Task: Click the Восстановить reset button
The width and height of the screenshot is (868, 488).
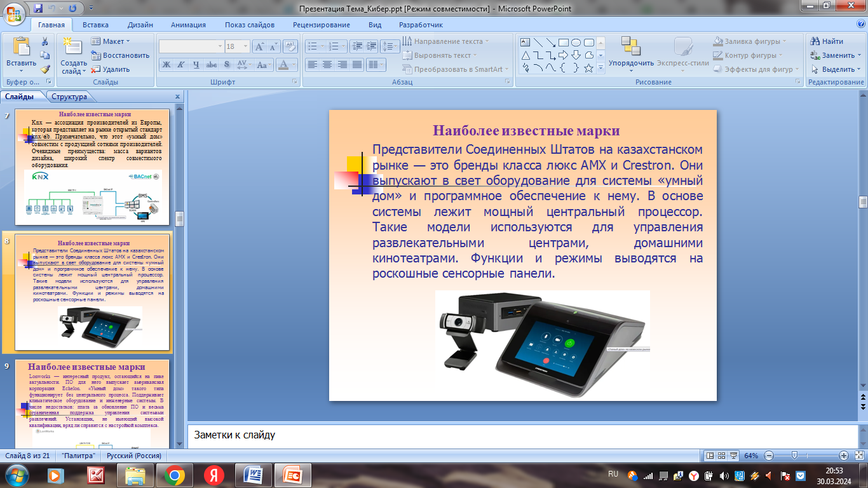Action: (120, 55)
